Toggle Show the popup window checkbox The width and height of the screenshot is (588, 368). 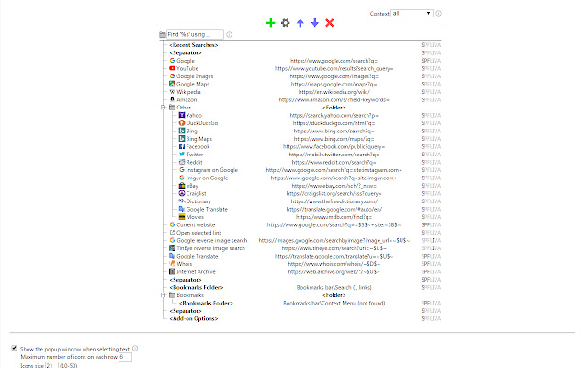(x=15, y=348)
